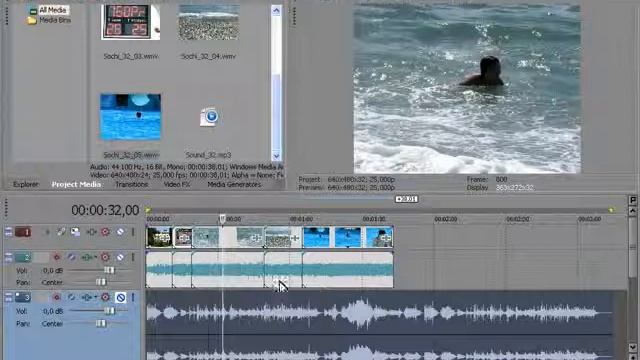This screenshot has width=640, height=360.
Task: Select the Sochi_32_04.wmv thumbnail
Action: pyautogui.click(x=209, y=22)
